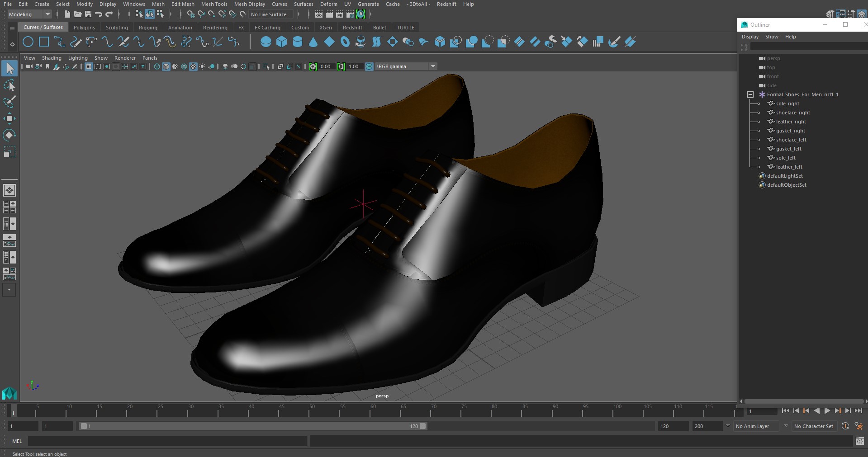The height and width of the screenshot is (457, 868).
Task: Create a NURBS cube from shelf
Action: (x=281, y=42)
